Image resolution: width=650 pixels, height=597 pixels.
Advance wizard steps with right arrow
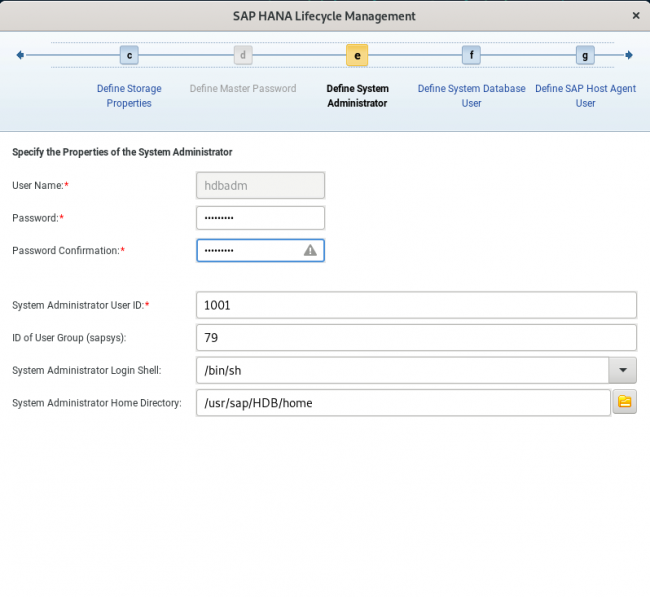click(x=629, y=55)
